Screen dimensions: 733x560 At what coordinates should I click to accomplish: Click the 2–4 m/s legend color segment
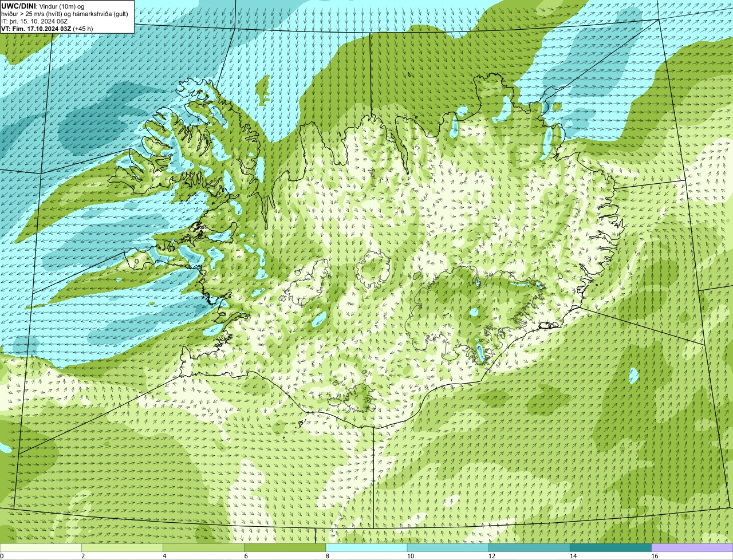123,547
